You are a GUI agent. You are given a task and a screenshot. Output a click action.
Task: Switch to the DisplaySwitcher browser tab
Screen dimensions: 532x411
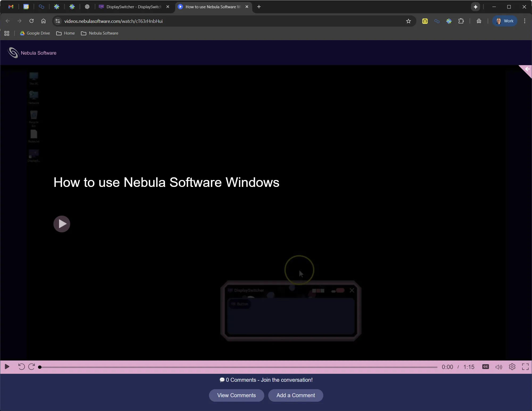click(134, 7)
